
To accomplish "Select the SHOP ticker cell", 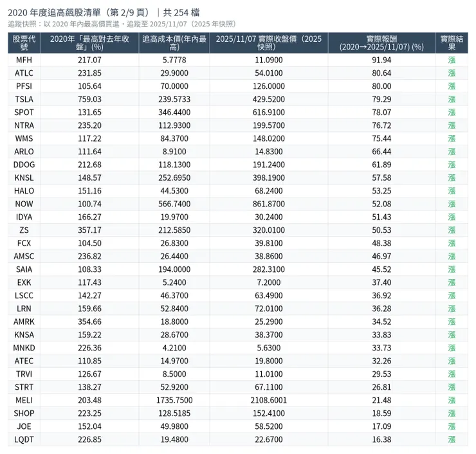I will click(x=24, y=413).
